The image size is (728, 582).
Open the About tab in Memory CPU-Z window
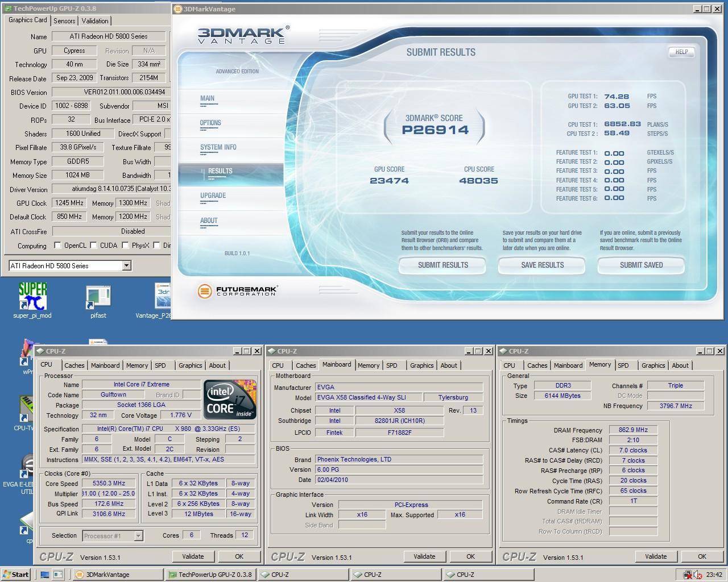(x=680, y=365)
